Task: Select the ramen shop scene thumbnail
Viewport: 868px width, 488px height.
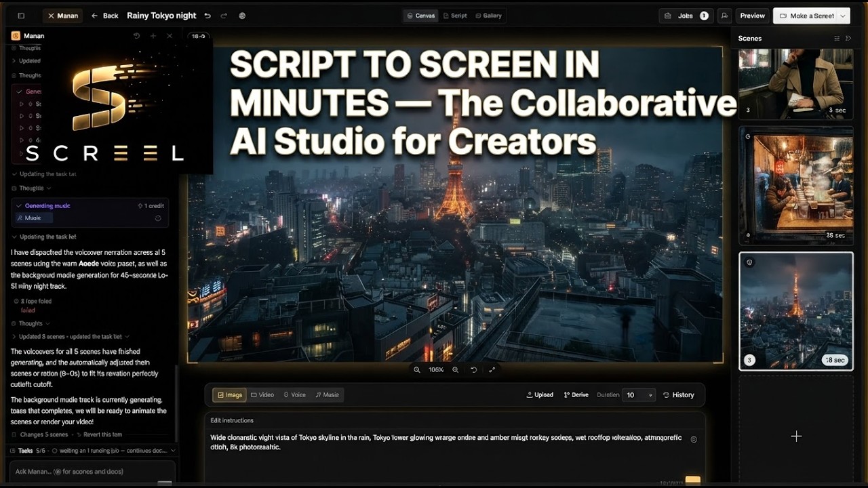Action: click(x=796, y=186)
